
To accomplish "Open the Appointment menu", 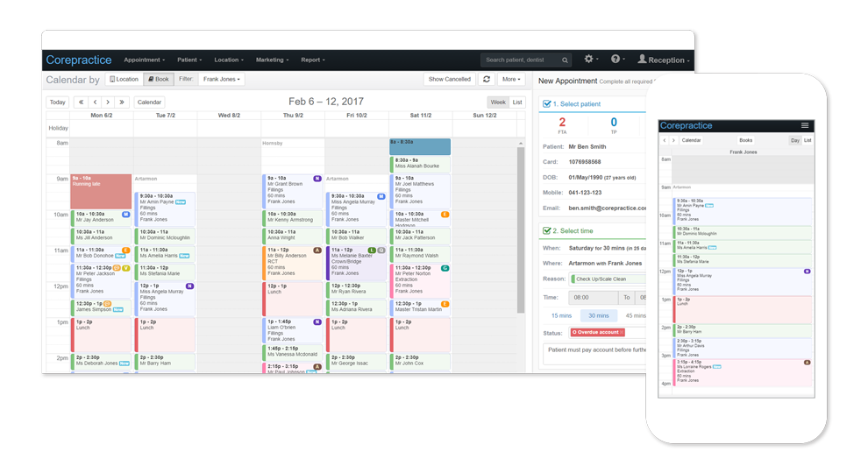I will pyautogui.click(x=144, y=60).
